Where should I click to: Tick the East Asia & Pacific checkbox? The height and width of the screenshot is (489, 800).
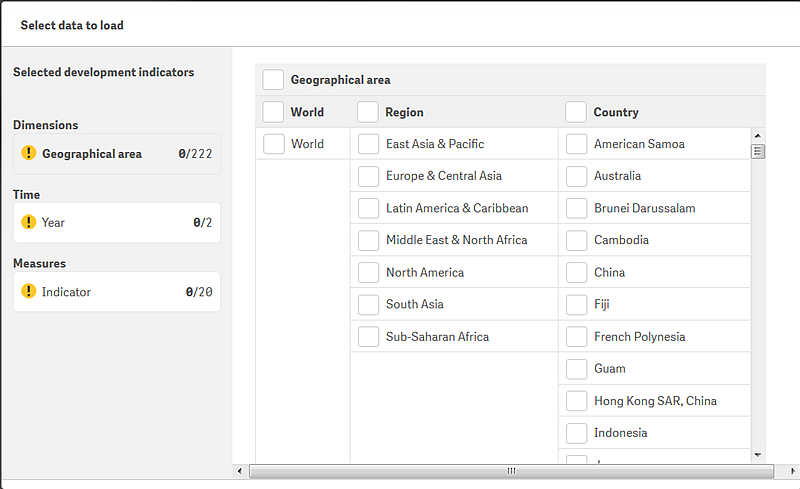point(369,144)
